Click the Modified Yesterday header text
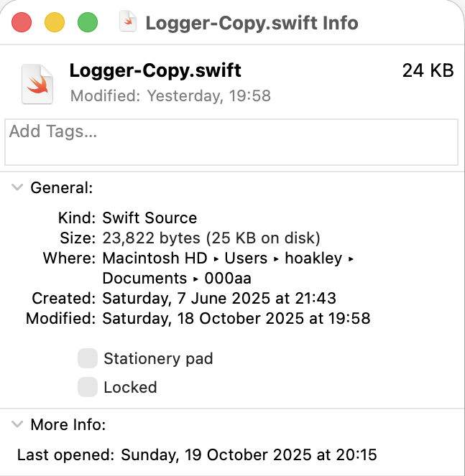Viewport: 465px width, 476px height. [170, 95]
